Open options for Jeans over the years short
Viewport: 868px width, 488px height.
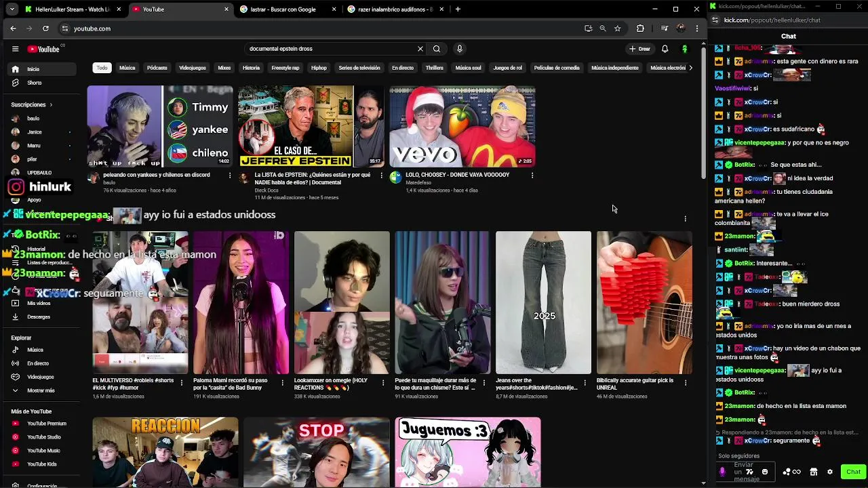[x=585, y=383]
